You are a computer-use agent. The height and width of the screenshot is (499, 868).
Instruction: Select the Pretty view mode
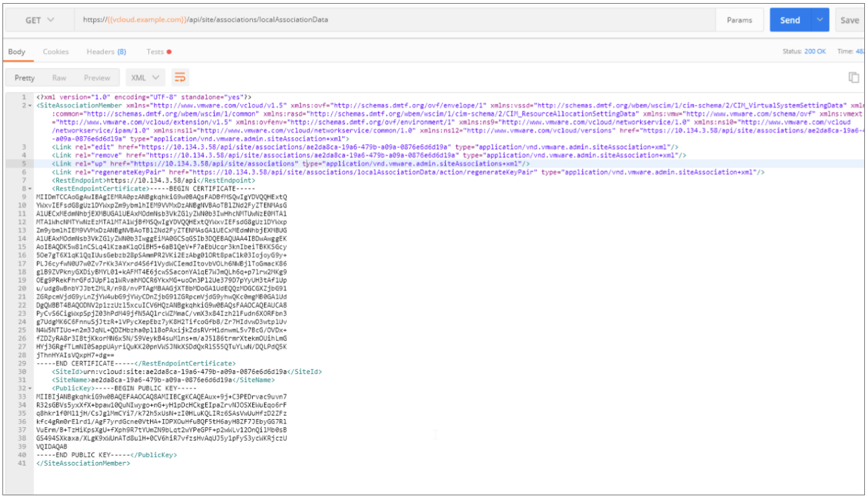pyautogui.click(x=25, y=78)
